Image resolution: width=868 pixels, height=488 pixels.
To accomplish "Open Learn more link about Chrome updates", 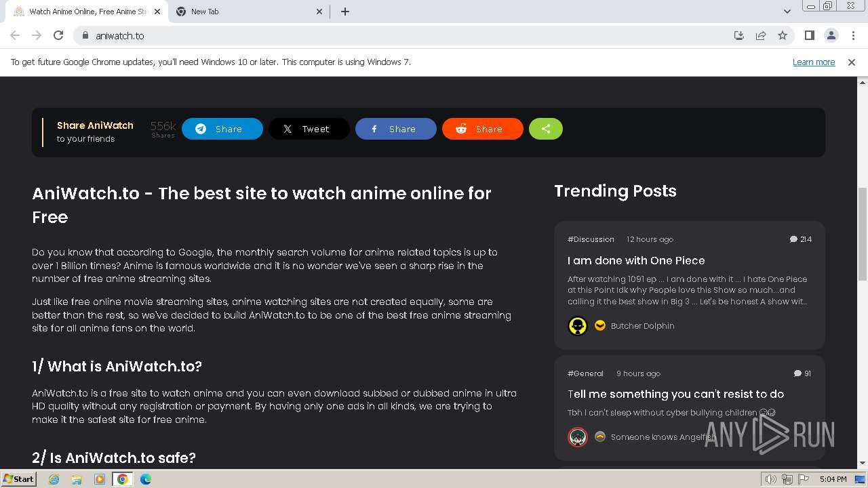I will [x=814, y=62].
